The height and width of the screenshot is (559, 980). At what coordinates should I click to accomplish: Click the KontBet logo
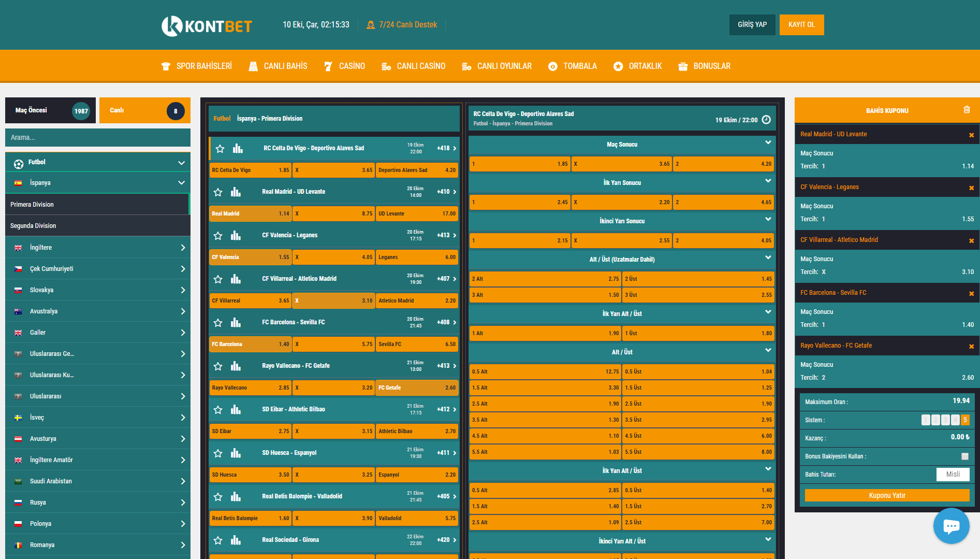[x=207, y=25]
